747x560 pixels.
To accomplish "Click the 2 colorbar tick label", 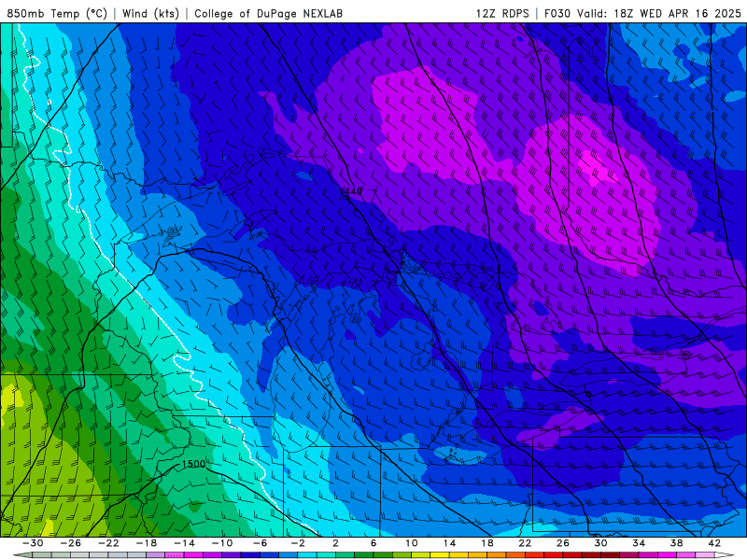I will tap(335, 543).
